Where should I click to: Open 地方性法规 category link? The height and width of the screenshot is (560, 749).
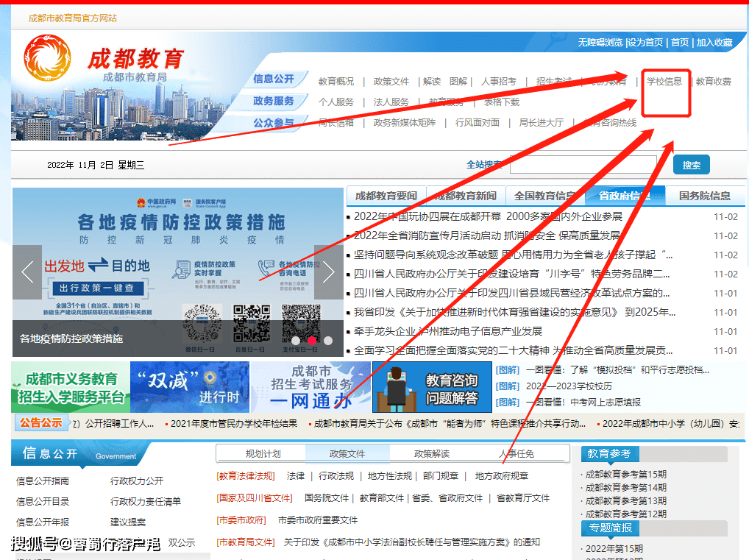coord(390,476)
